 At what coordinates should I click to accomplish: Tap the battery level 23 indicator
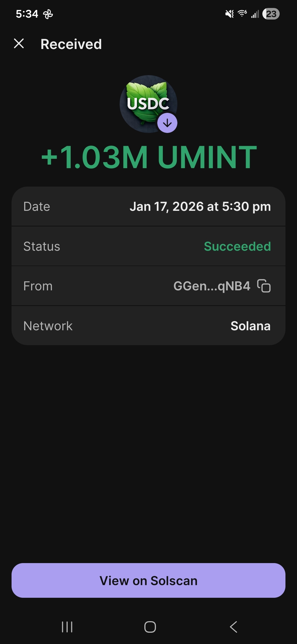pyautogui.click(x=271, y=14)
